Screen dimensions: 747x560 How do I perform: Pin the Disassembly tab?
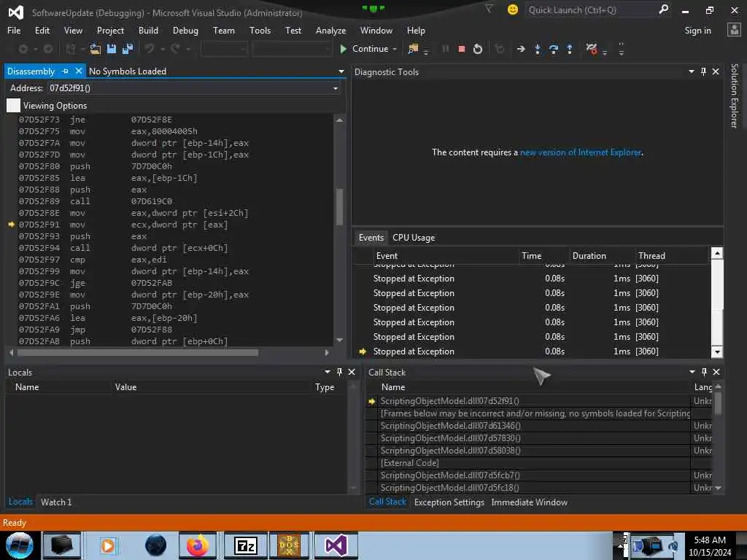65,71
